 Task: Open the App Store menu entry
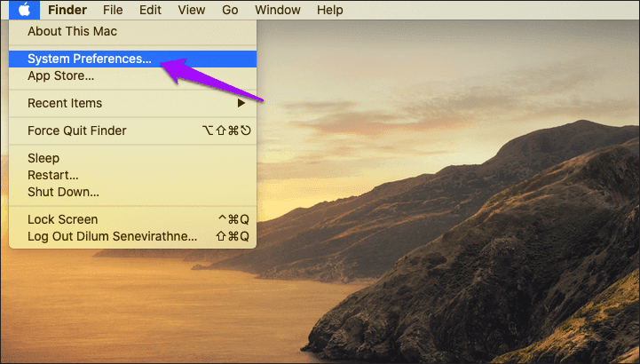coord(132,75)
